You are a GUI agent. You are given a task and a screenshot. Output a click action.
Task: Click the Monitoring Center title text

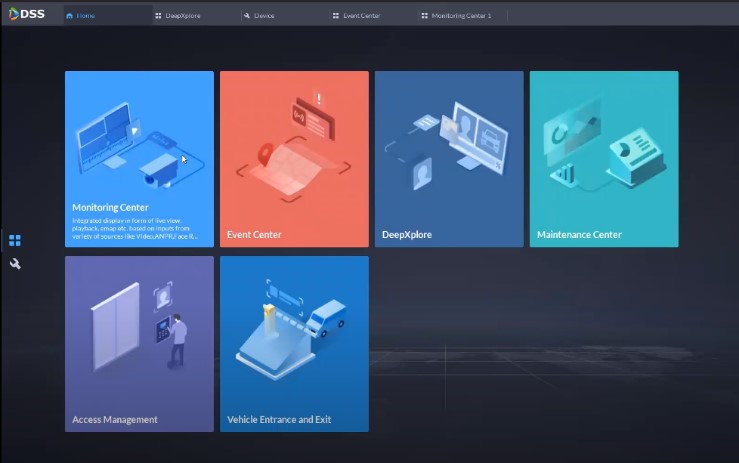[x=110, y=208]
